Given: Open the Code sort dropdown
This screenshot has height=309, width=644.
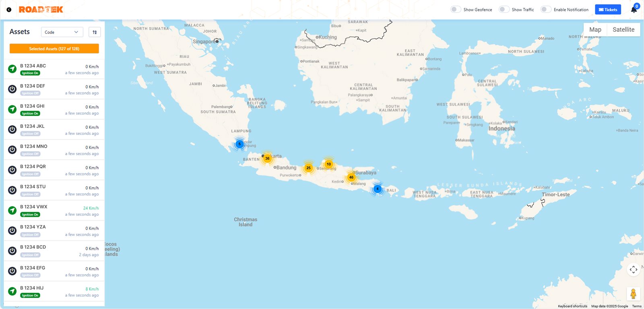Looking at the screenshot, I should point(62,32).
